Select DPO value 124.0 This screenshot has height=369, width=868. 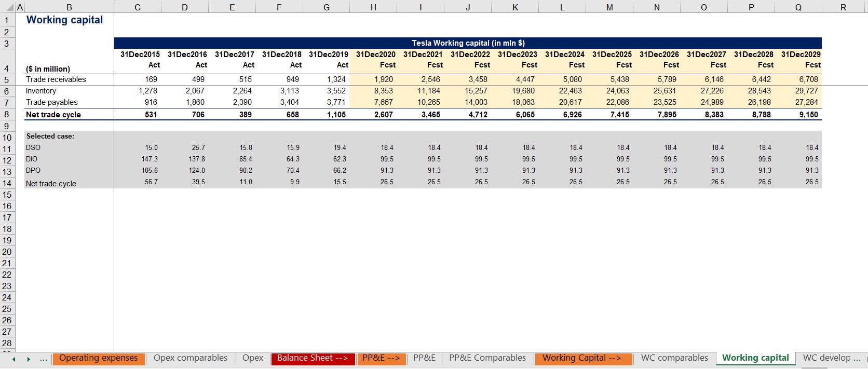point(197,170)
